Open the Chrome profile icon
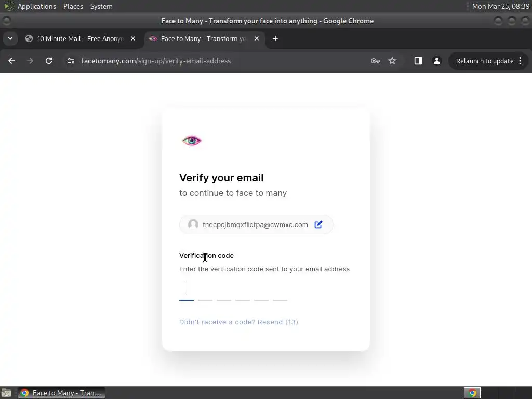Viewport: 532px width, 399px height. tap(436, 61)
